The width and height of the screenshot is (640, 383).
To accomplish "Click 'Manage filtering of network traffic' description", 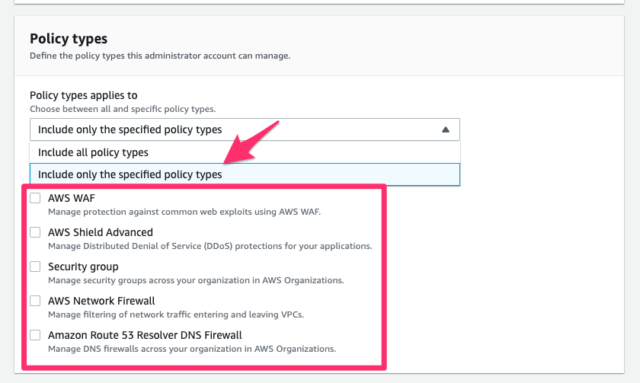I will click(x=176, y=314).
